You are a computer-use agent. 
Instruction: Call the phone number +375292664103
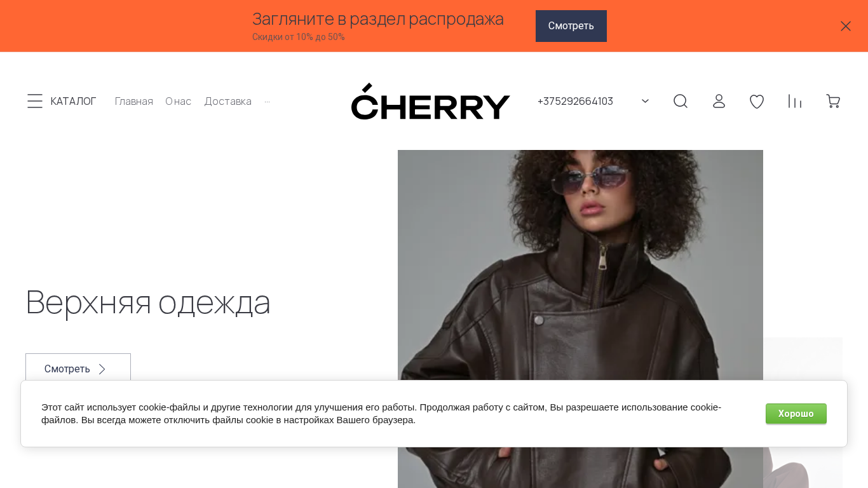[x=575, y=101]
